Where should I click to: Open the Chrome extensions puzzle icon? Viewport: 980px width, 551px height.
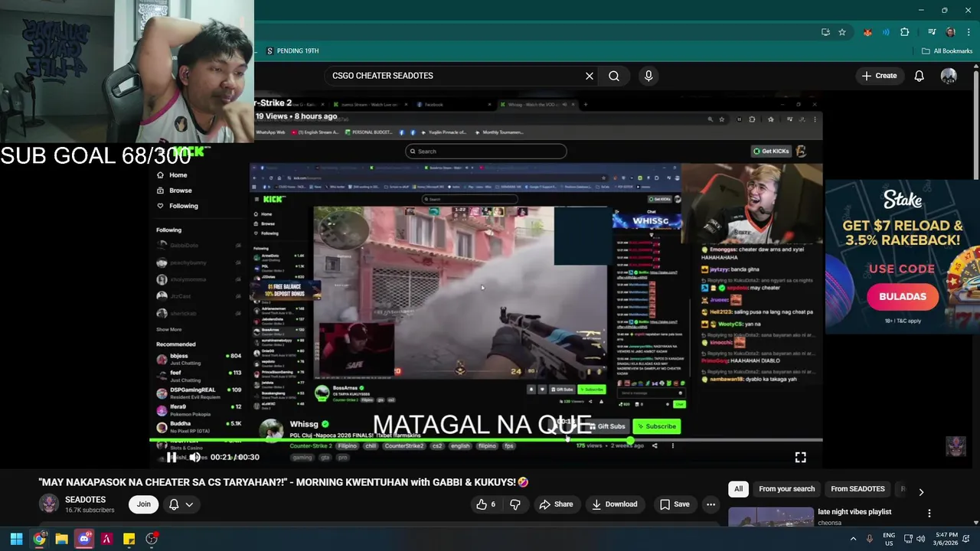coord(905,32)
